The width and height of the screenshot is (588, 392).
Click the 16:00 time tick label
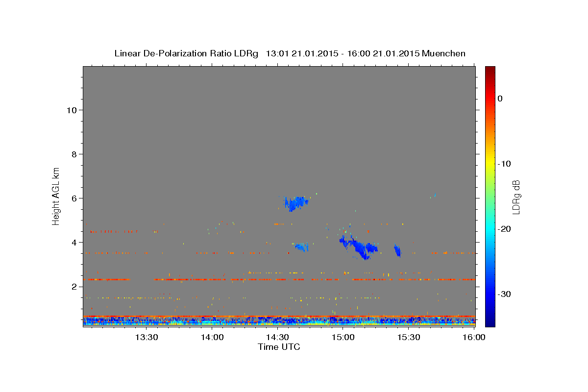474,338
